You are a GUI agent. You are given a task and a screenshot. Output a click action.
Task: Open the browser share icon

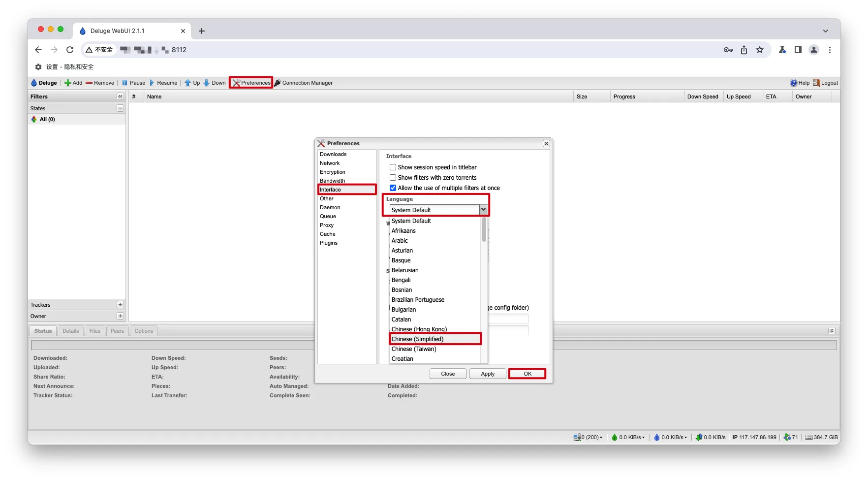(744, 50)
